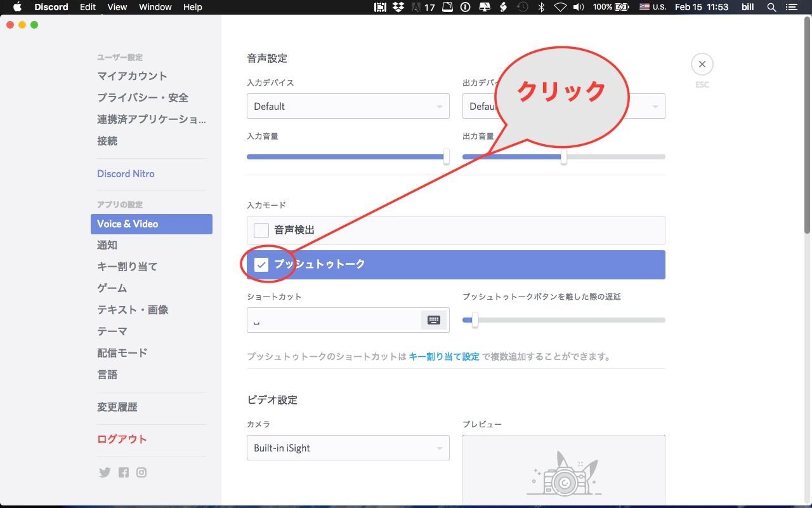Click the Feb 15 11:53 clock
This screenshot has width=812, height=508.
point(701,7)
